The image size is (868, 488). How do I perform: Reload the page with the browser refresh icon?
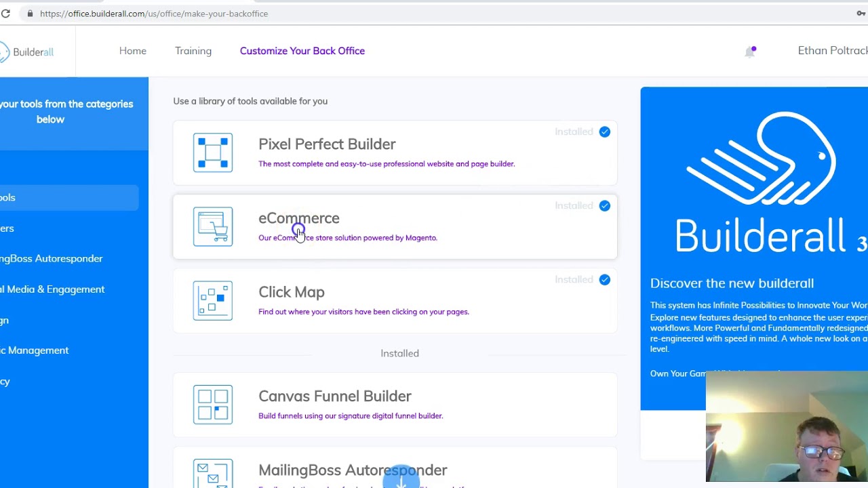(x=5, y=14)
